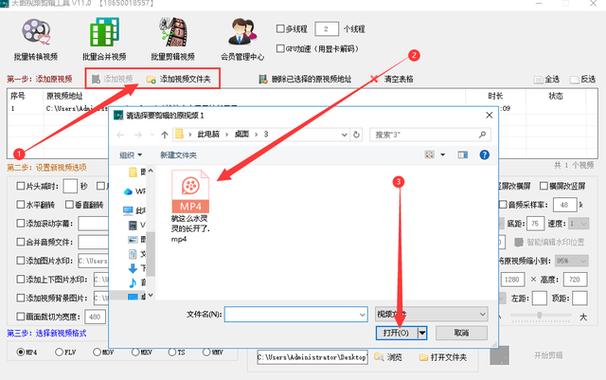Tick the 反选 checkbox
This screenshot has height=380, width=606.
click(575, 80)
